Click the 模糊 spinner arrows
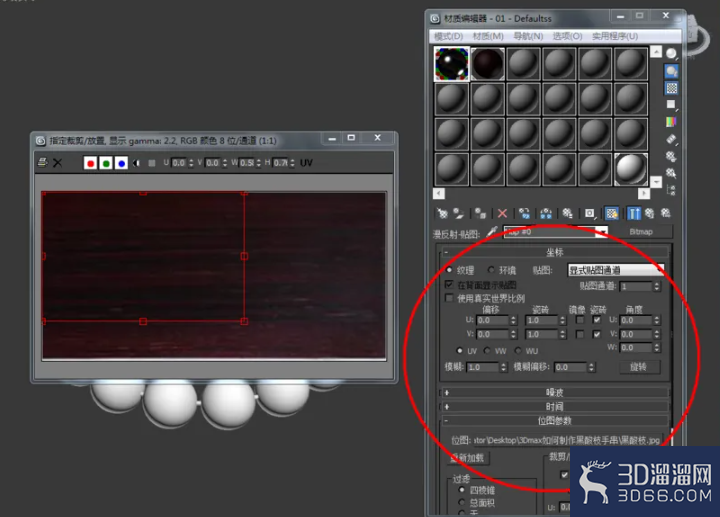The width and height of the screenshot is (720, 517). coord(503,367)
